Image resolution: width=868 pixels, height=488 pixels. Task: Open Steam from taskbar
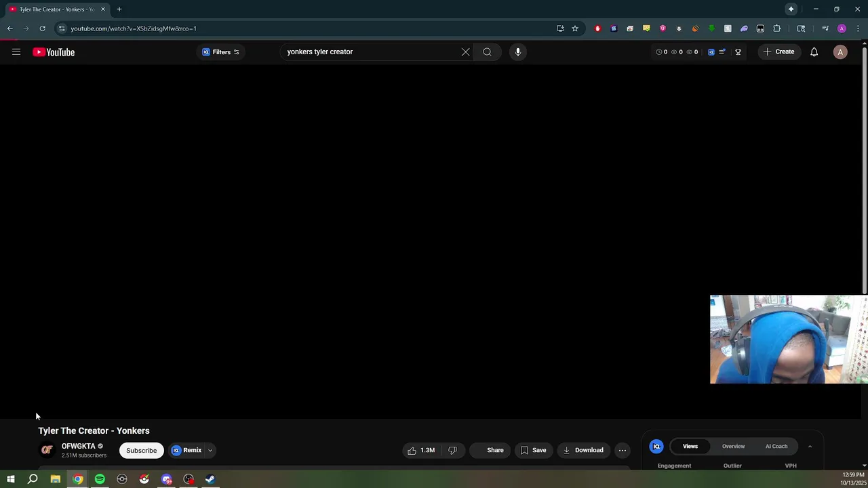(210, 479)
